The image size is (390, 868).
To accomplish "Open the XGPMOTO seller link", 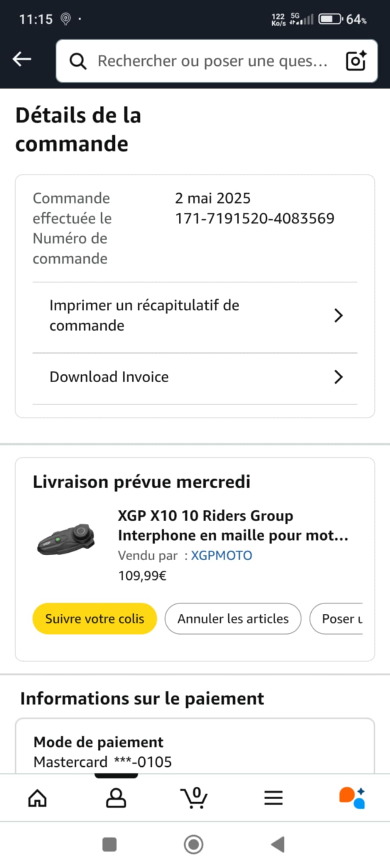I will point(221,556).
